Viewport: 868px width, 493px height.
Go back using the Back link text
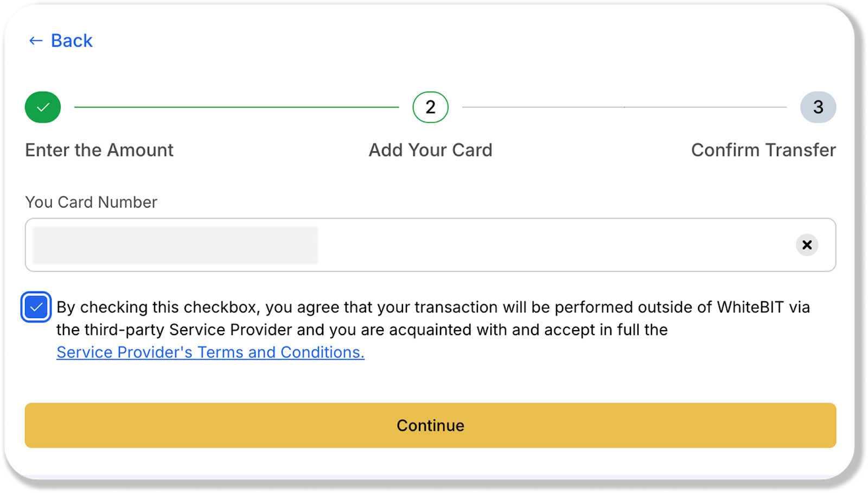(x=72, y=41)
